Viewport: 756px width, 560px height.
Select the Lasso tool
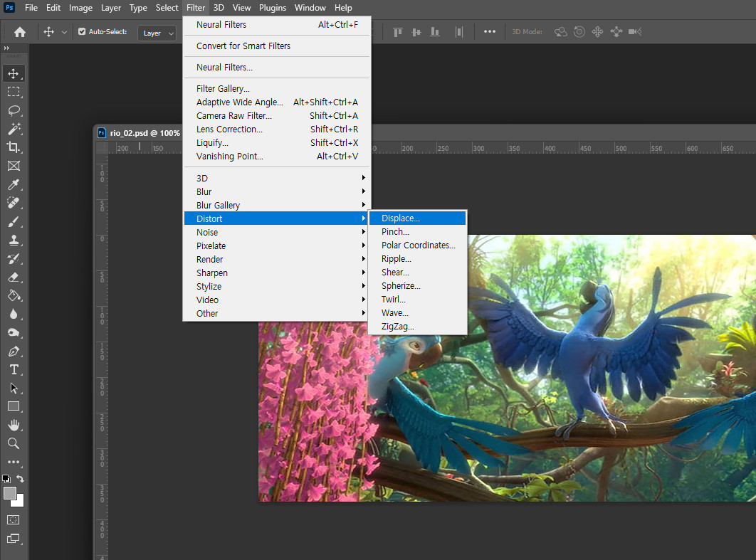coord(14,110)
